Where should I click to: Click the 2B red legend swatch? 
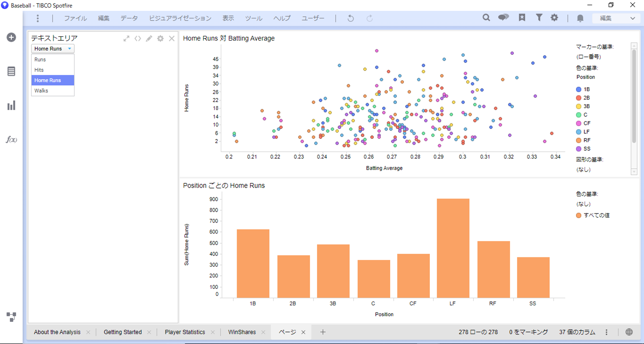coord(579,98)
